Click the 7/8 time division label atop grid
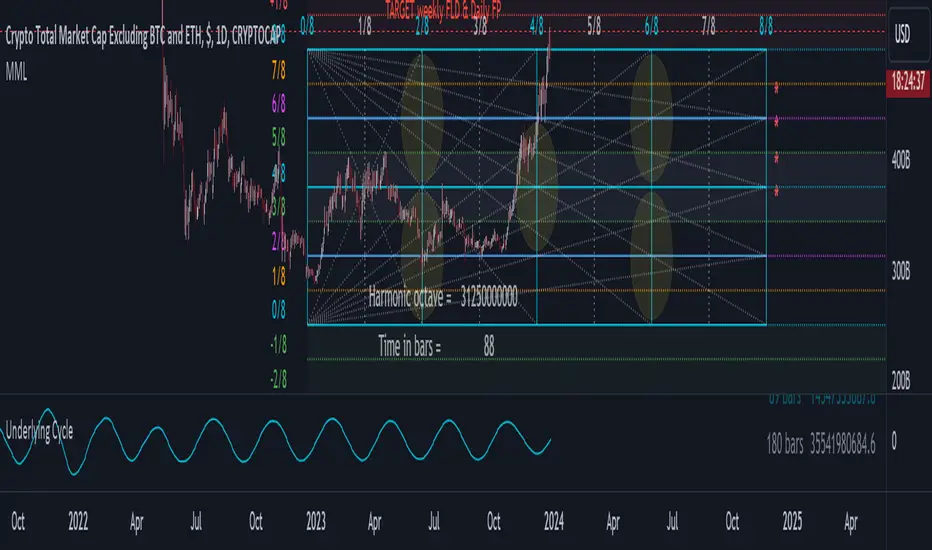This screenshot has width=932, height=550. 709,26
